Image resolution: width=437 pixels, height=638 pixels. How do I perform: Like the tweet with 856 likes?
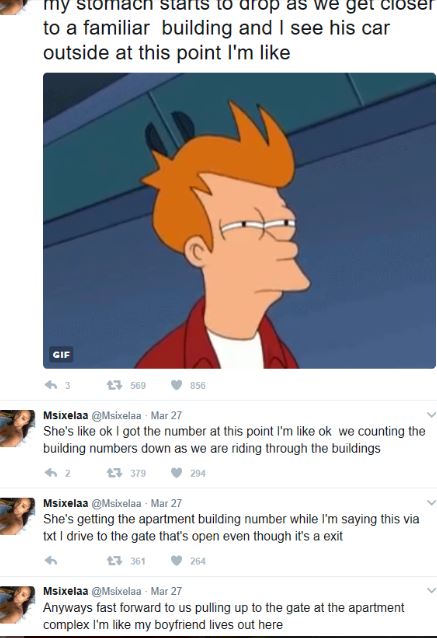tap(176, 385)
